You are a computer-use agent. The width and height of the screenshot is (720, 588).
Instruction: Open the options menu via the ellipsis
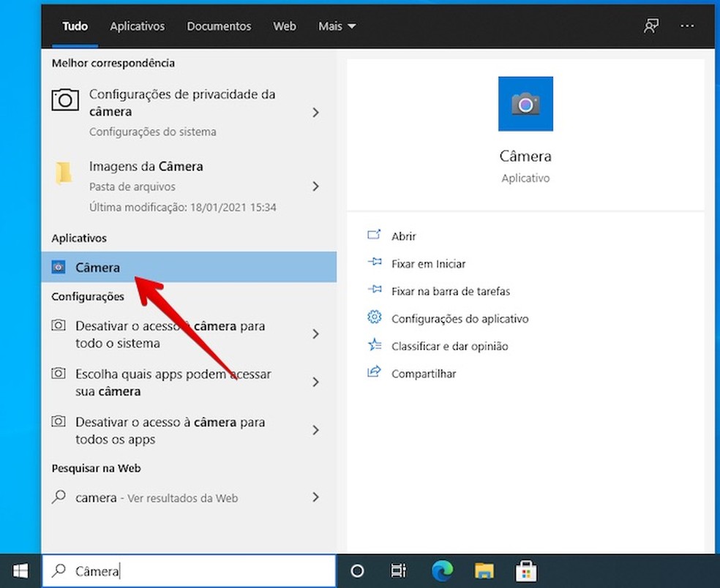click(x=686, y=26)
